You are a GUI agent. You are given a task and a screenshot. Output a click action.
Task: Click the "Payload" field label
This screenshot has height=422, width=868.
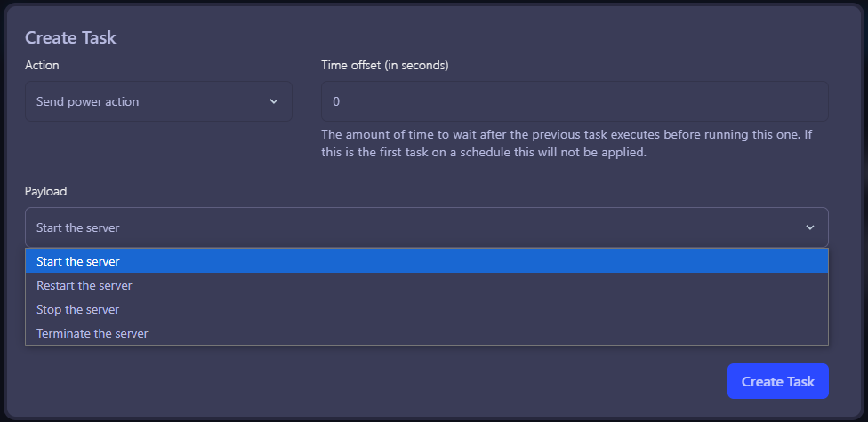pos(46,191)
